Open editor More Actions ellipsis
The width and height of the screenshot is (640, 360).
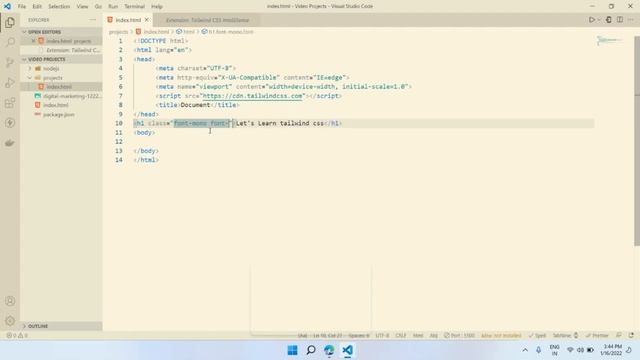(x=631, y=20)
